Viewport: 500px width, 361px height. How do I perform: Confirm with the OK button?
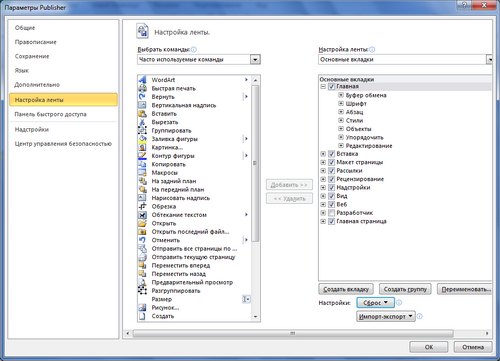tap(429, 347)
